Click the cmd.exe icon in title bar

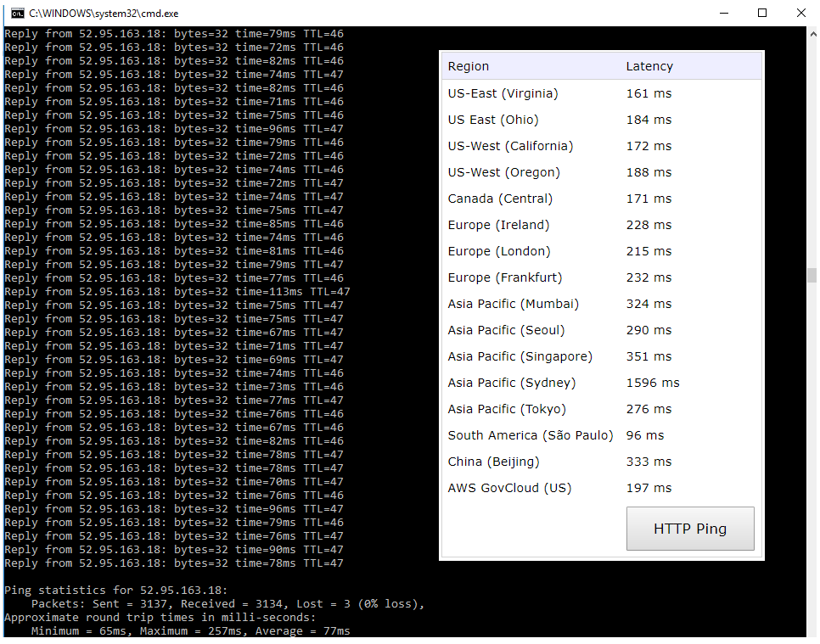(x=17, y=13)
